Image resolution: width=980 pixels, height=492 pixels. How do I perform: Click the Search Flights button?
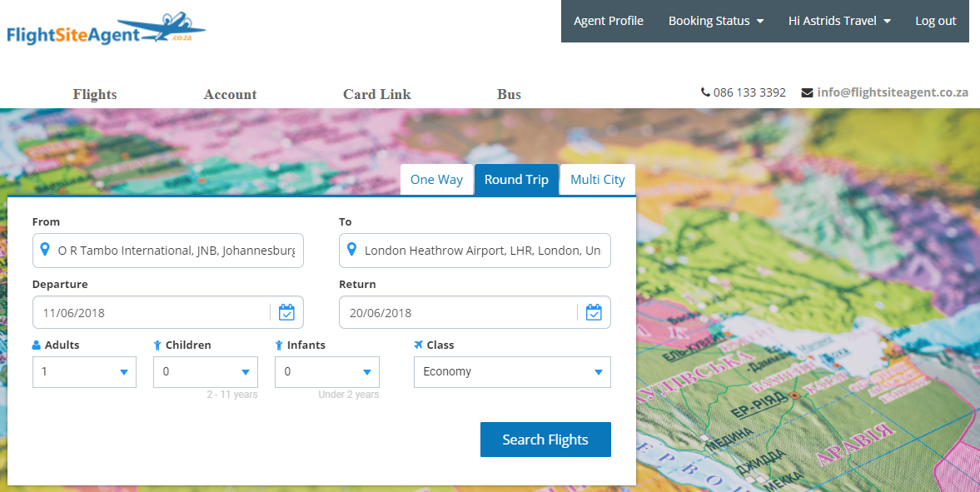click(545, 440)
